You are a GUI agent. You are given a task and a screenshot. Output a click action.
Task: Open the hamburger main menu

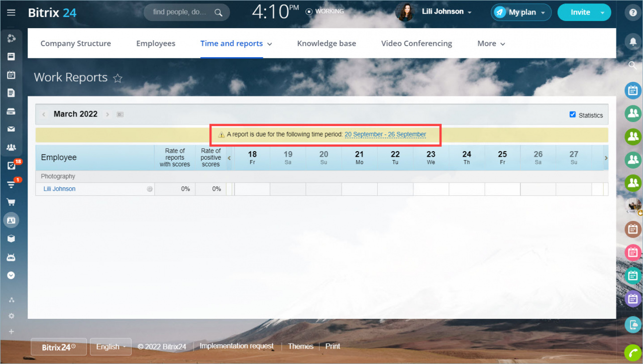[11, 13]
